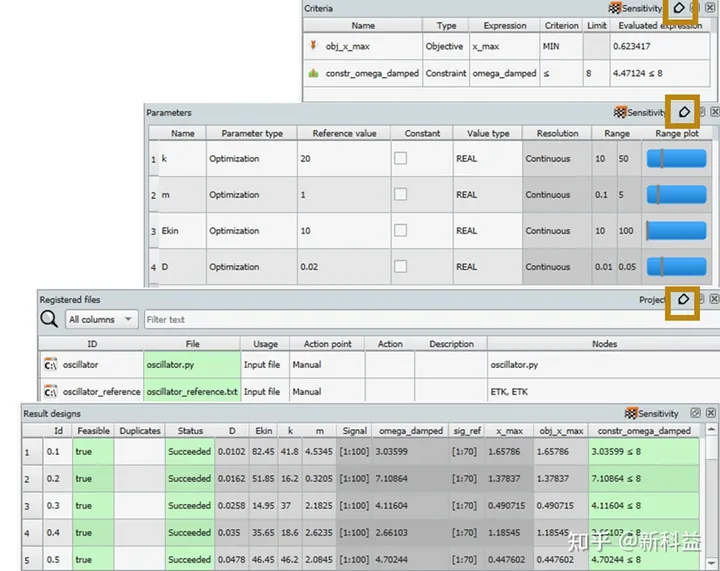720x571 pixels.
Task: Click constraint cell 3.03599 ≤ 8
Action: point(644,451)
